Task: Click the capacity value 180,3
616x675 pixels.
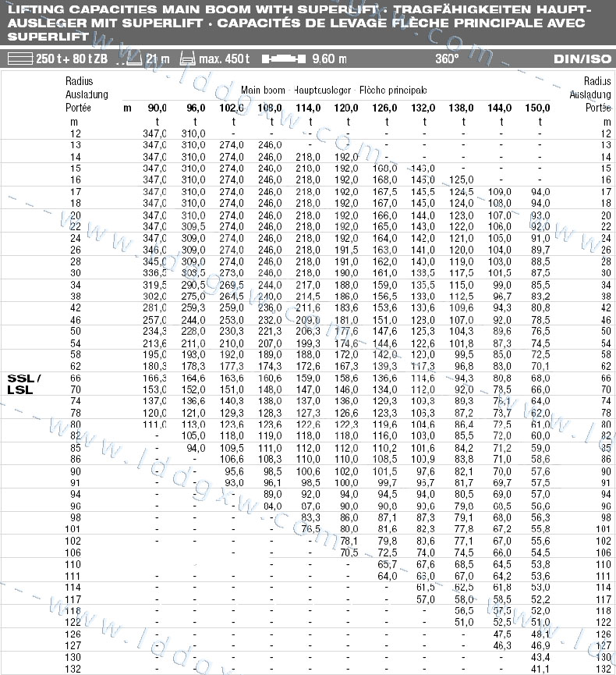Action: pos(154,366)
